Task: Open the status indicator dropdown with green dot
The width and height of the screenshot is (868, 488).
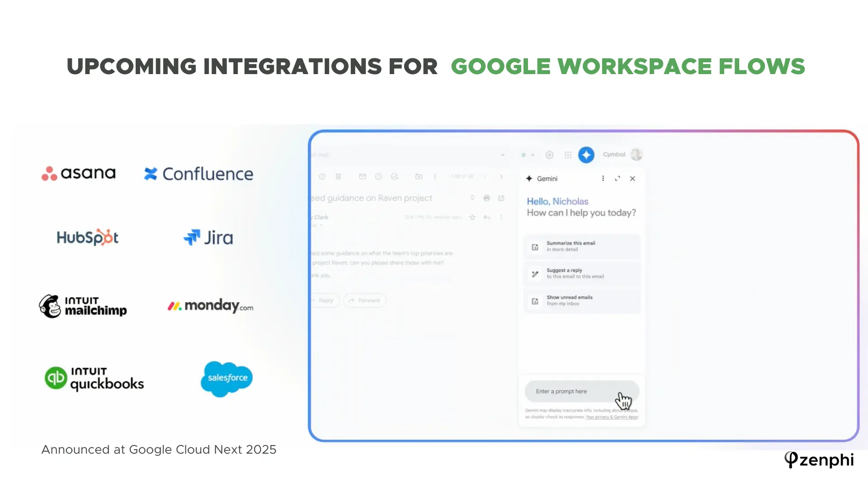Action: (528, 155)
